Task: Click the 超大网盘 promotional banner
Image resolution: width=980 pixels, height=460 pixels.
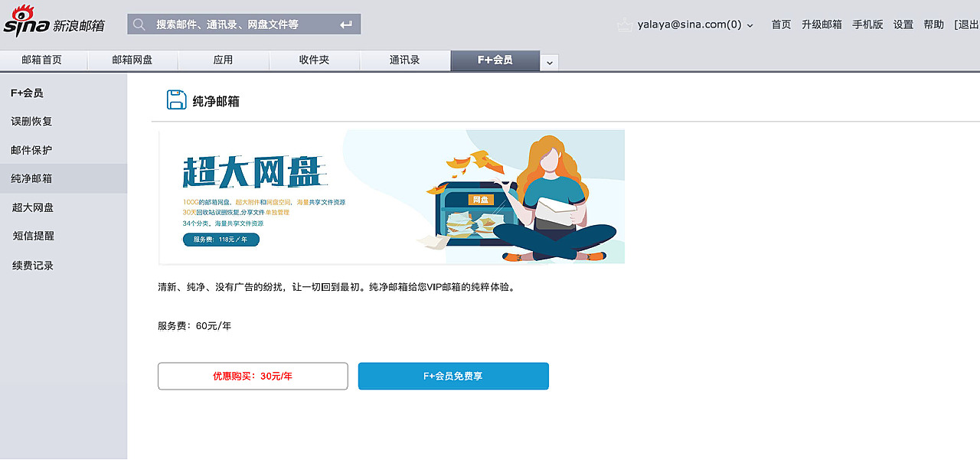Action: point(391,197)
